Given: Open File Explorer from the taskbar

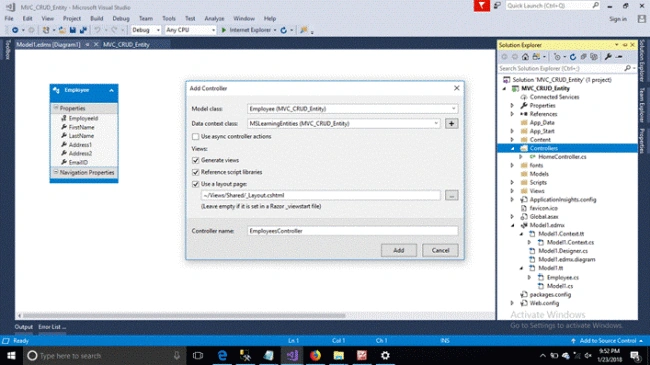Looking at the screenshot, I should pyautogui.click(x=338, y=355).
